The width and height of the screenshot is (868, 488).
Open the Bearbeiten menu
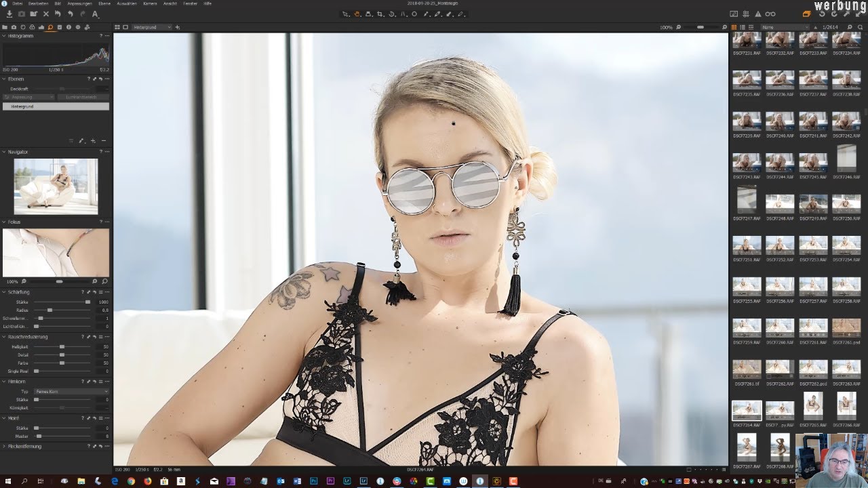click(38, 3)
